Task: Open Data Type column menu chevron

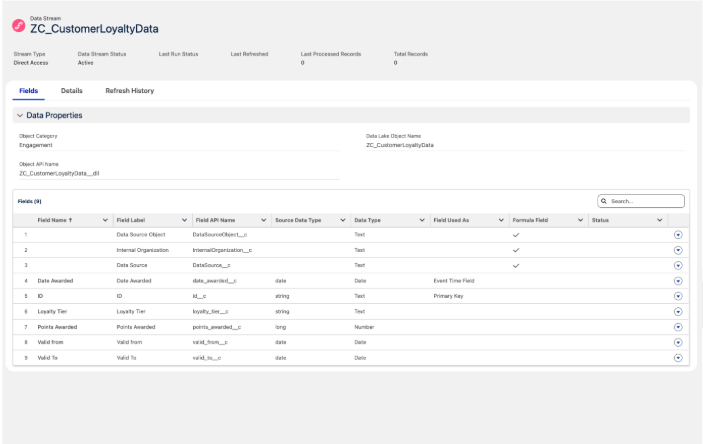Action: [422, 220]
